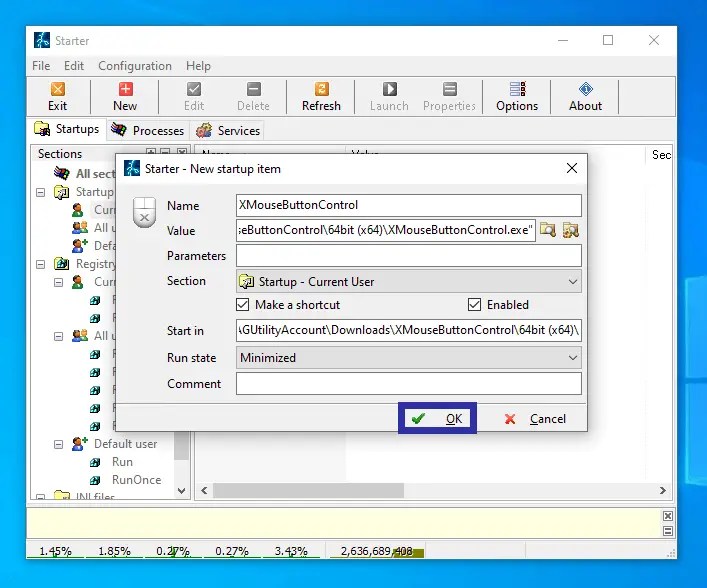Switch to the Services tab

click(228, 130)
